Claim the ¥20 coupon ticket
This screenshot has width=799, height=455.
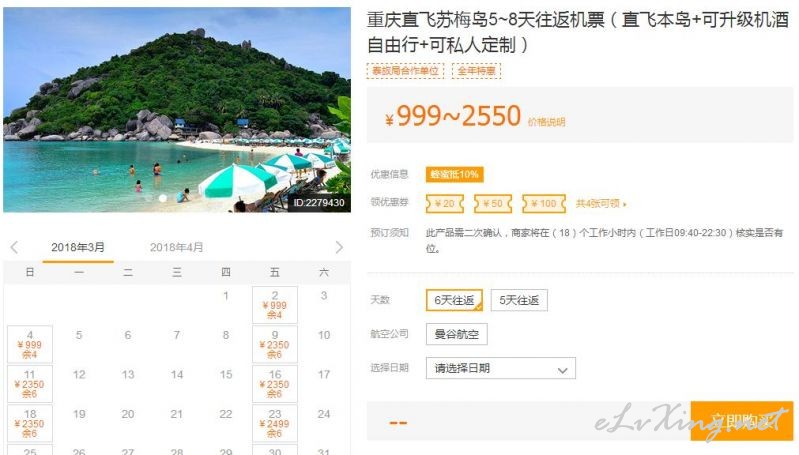pos(445,204)
